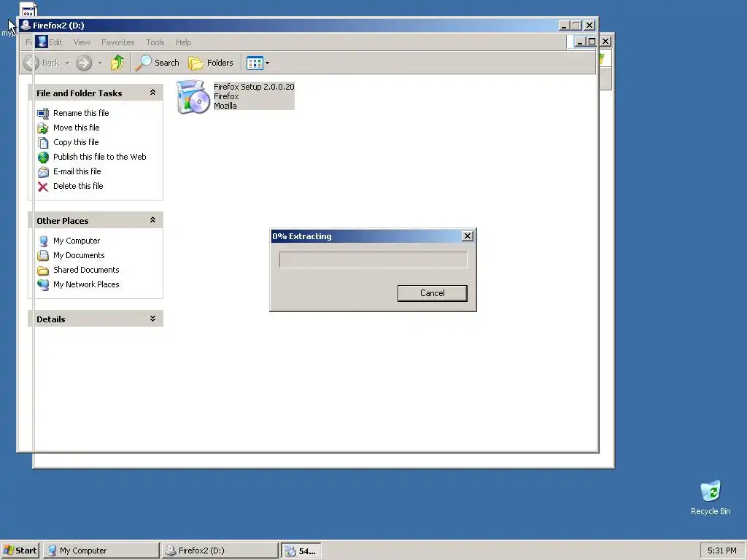Expand the Details panel
The height and width of the screenshot is (560, 747).
tap(152, 319)
